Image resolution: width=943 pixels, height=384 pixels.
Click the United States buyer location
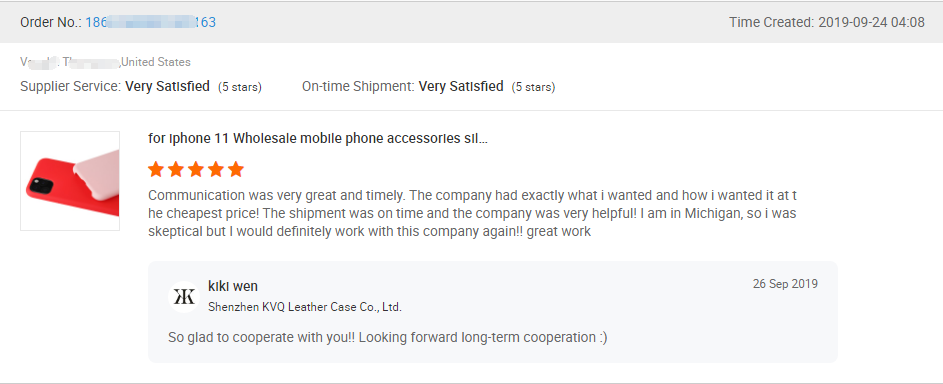click(156, 62)
